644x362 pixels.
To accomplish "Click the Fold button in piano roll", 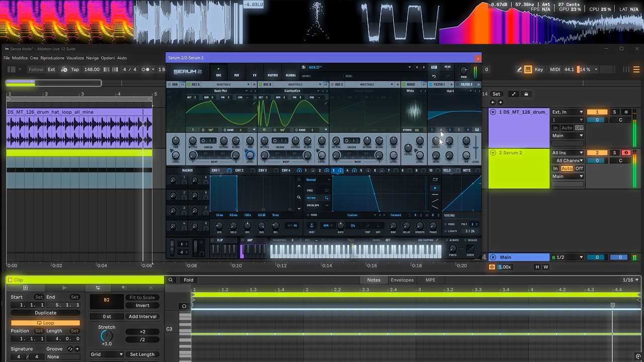I will 189,280.
